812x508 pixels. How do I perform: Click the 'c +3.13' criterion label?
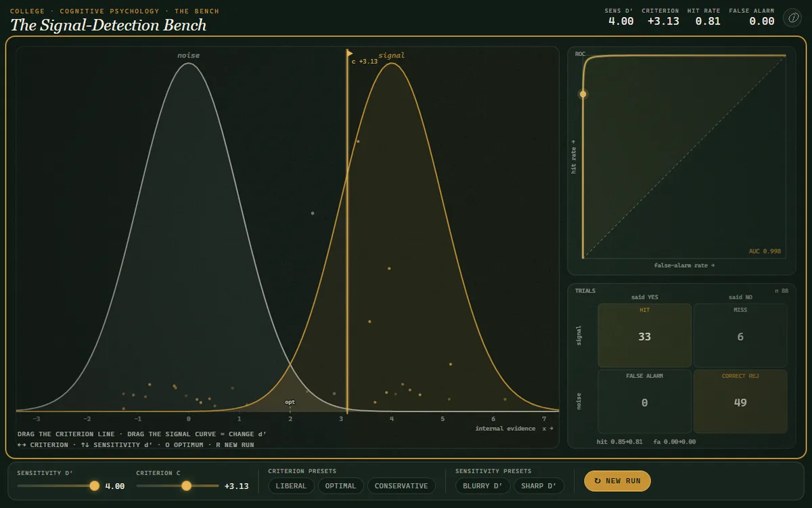(x=365, y=62)
